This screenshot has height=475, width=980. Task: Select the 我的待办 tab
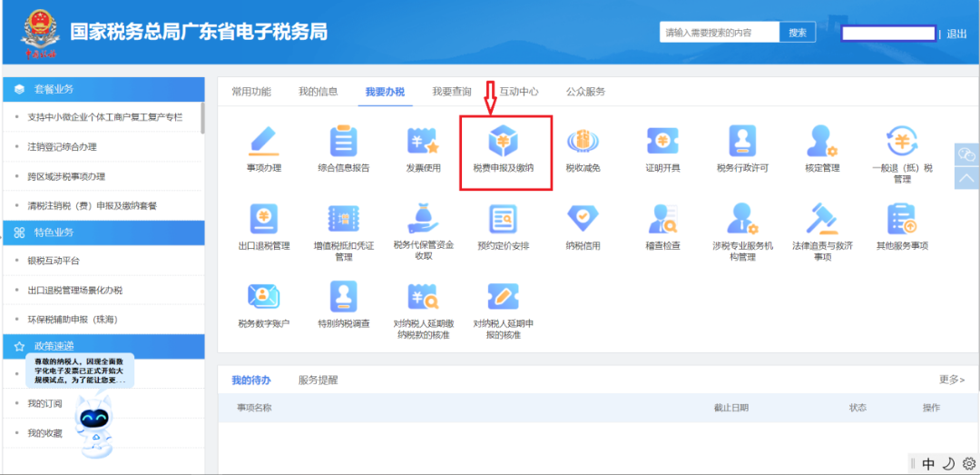(x=251, y=380)
